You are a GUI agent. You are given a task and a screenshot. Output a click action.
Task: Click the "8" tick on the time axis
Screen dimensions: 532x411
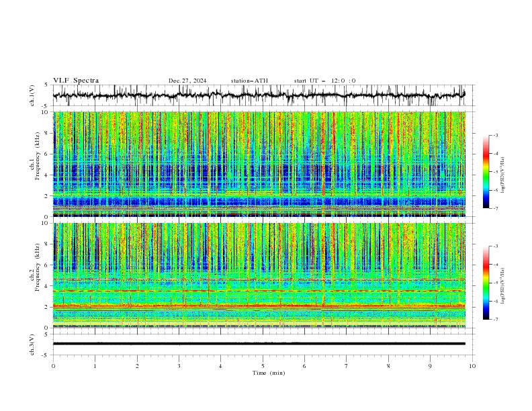(x=388, y=366)
